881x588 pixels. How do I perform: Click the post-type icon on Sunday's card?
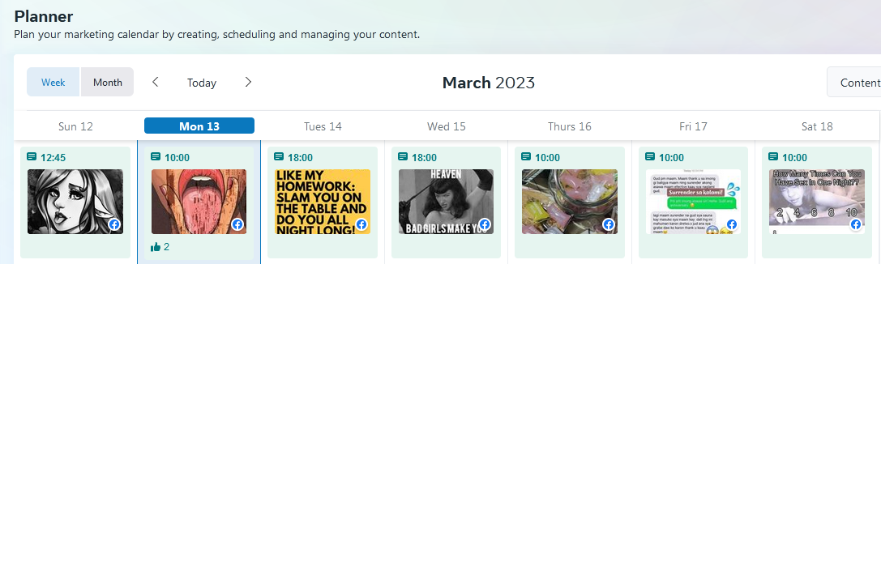point(32,156)
